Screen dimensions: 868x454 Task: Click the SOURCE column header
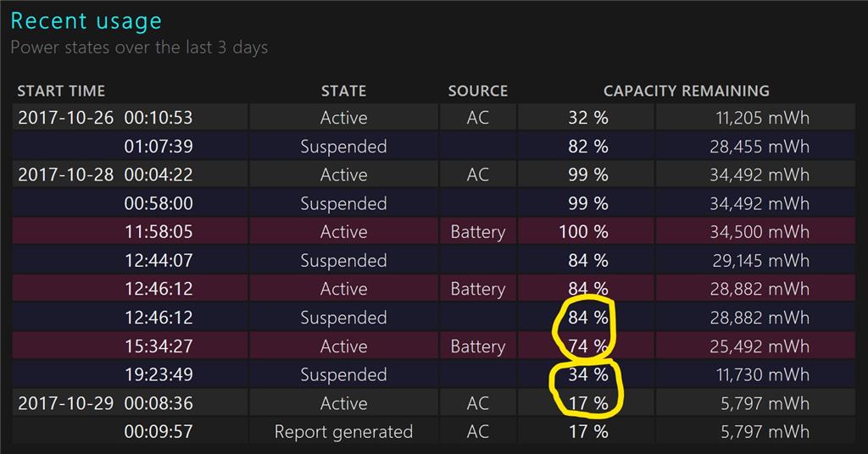pyautogui.click(x=478, y=91)
